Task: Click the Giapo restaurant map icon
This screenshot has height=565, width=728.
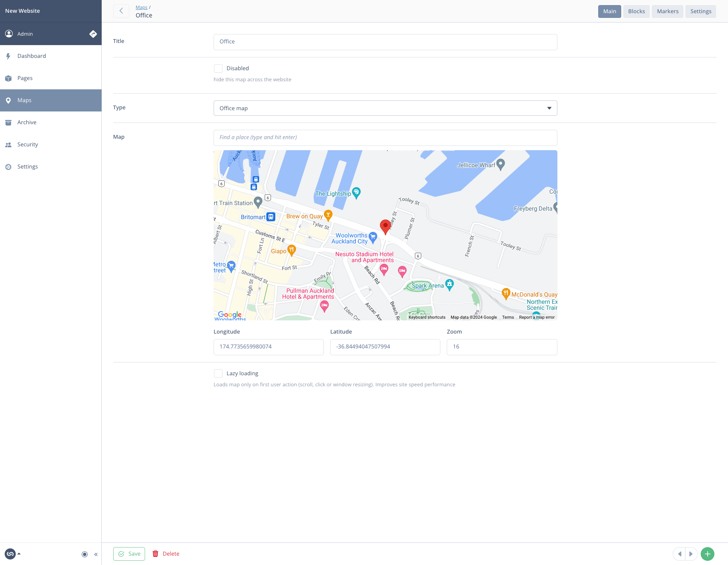Action: (291, 250)
